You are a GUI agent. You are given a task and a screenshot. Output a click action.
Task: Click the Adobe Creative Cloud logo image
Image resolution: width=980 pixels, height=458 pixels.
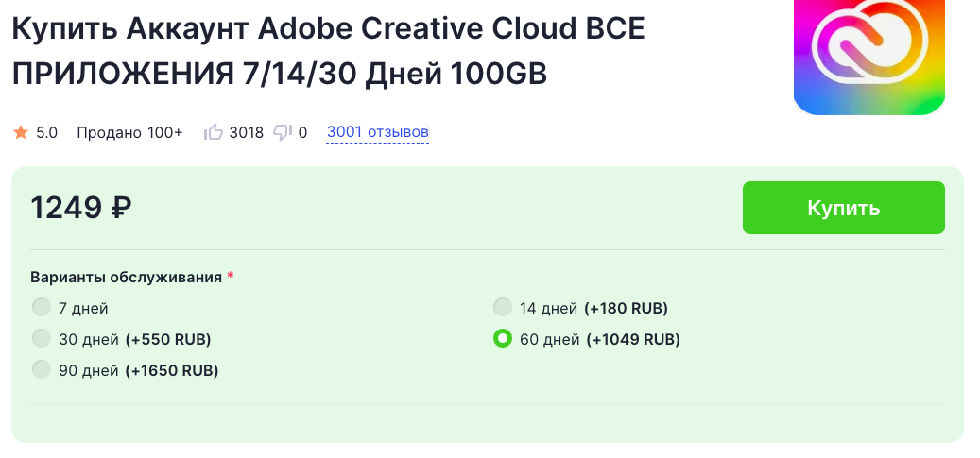(x=869, y=55)
